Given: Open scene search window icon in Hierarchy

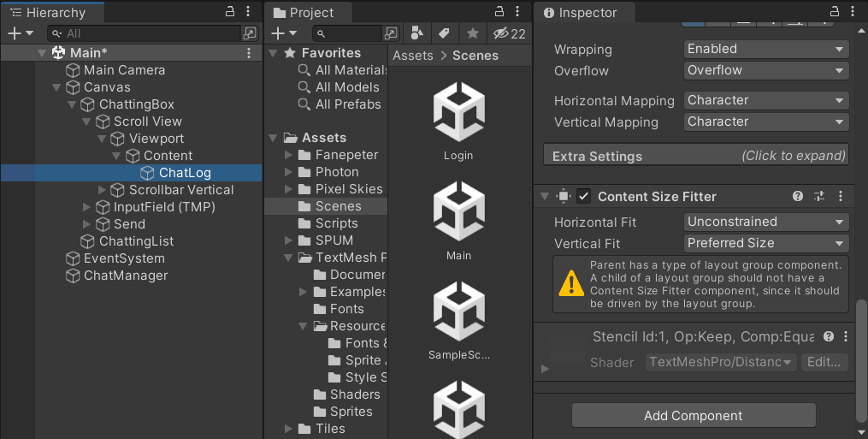Looking at the screenshot, I should (x=250, y=33).
